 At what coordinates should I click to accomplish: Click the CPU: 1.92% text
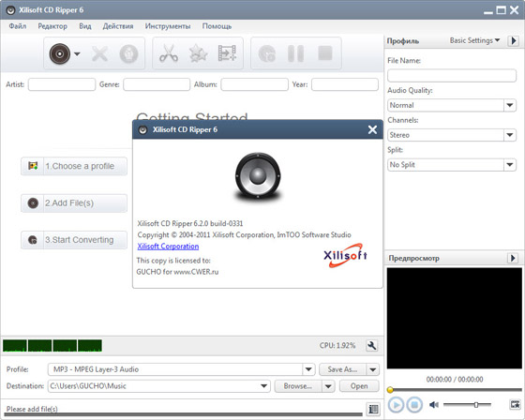[337, 345]
